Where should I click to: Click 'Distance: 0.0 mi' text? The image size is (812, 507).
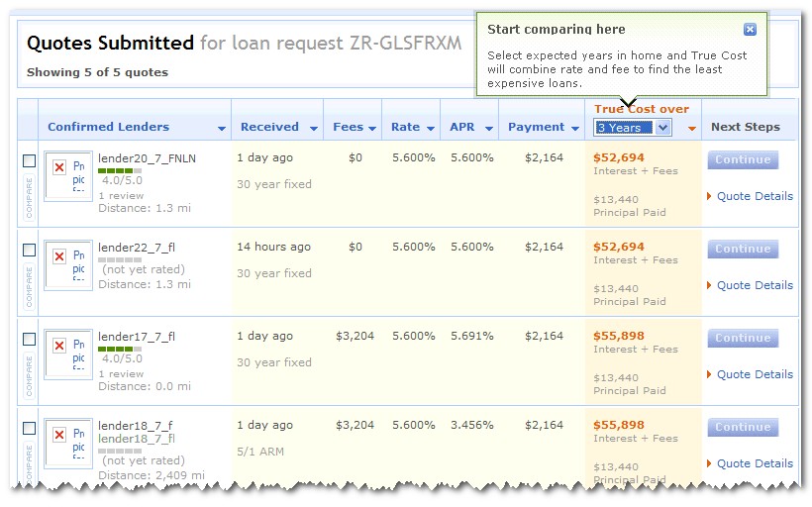[145, 386]
